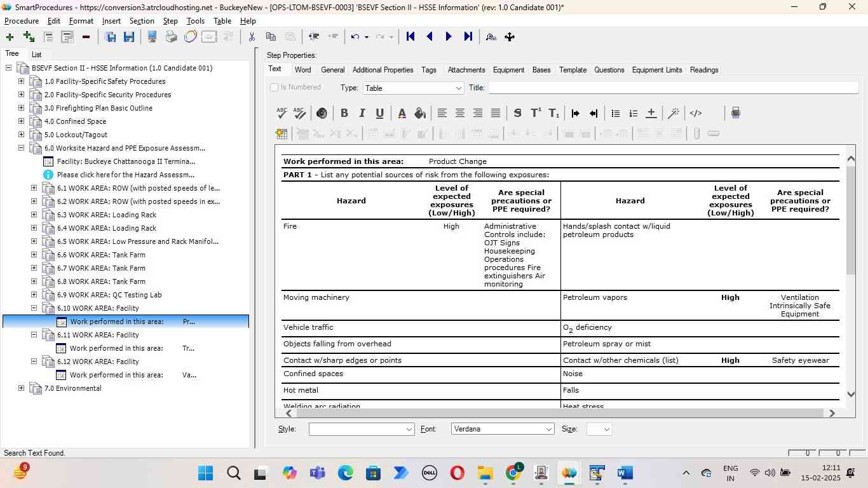Click the undo arrow icon
The height and width of the screenshot is (488, 868).
(355, 37)
